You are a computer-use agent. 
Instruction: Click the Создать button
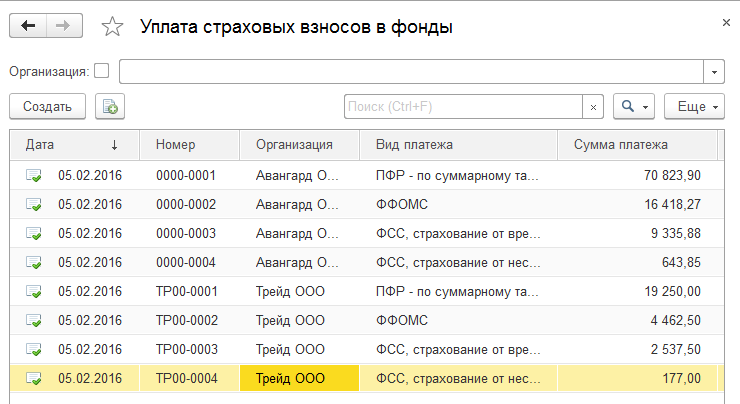(x=47, y=106)
